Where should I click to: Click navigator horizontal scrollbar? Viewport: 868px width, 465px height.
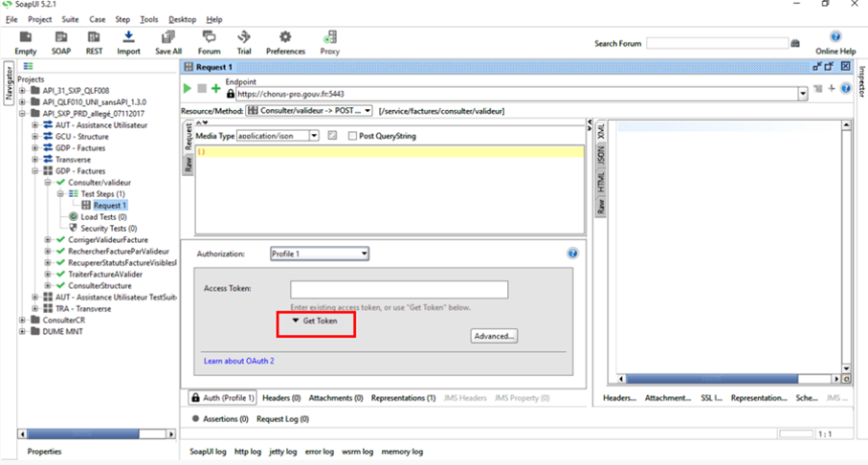(x=97, y=434)
